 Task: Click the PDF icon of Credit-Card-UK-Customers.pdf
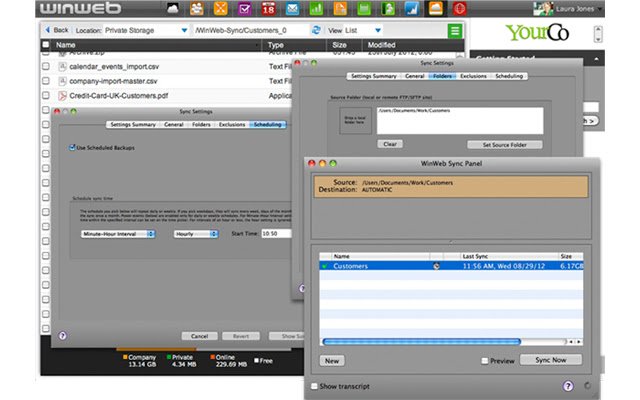62,96
